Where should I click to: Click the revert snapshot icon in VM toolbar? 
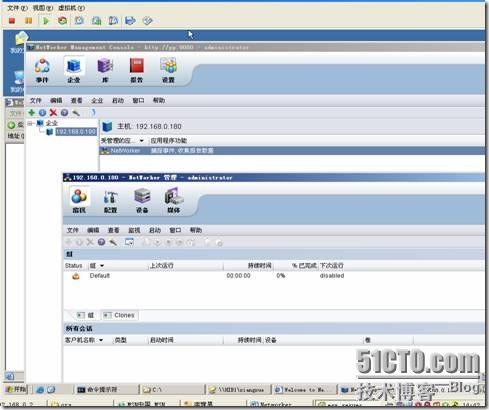[97, 21]
